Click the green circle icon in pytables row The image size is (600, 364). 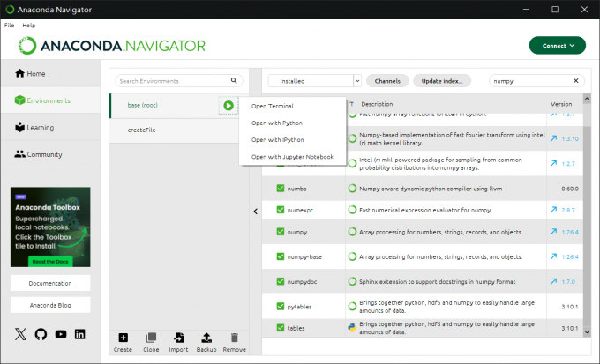pos(352,306)
